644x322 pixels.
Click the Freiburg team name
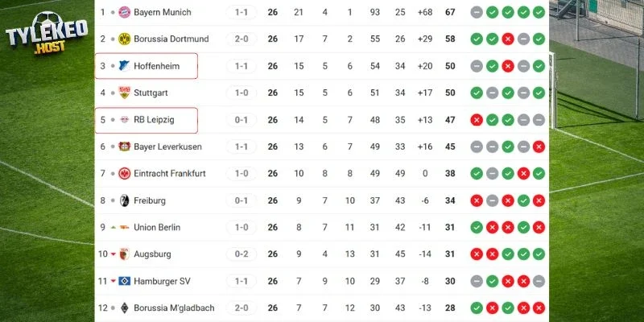[151, 200]
